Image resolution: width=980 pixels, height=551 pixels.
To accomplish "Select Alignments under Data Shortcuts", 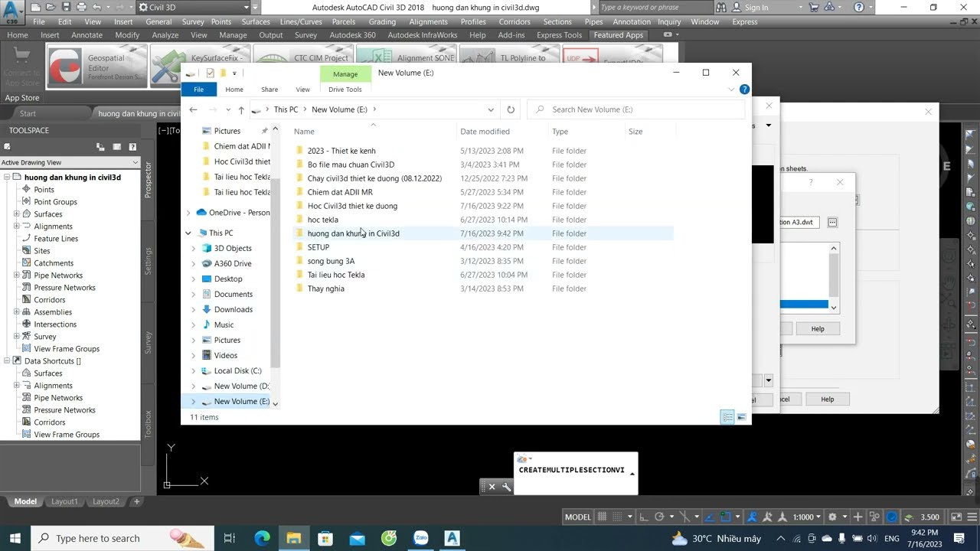I will click(53, 386).
